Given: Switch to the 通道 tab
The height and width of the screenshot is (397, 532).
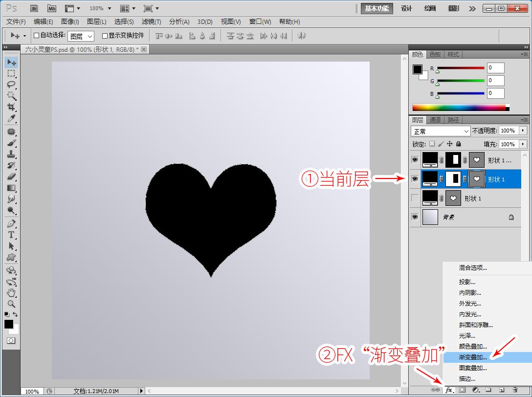Looking at the screenshot, I should [435, 120].
